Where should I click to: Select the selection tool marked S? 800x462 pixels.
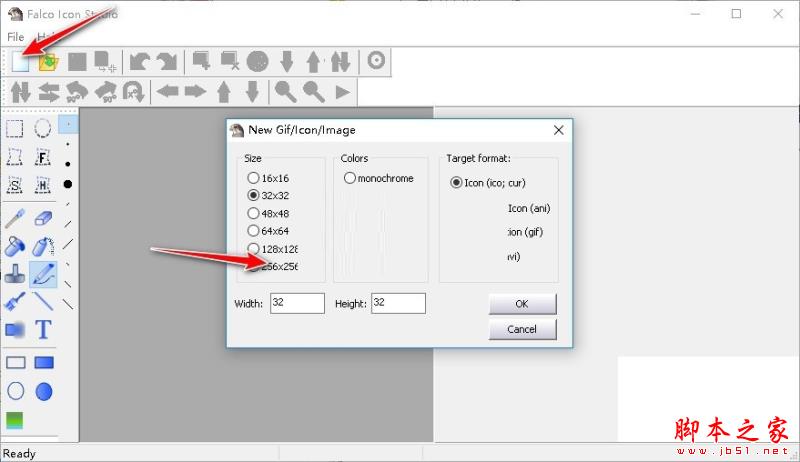click(x=14, y=186)
